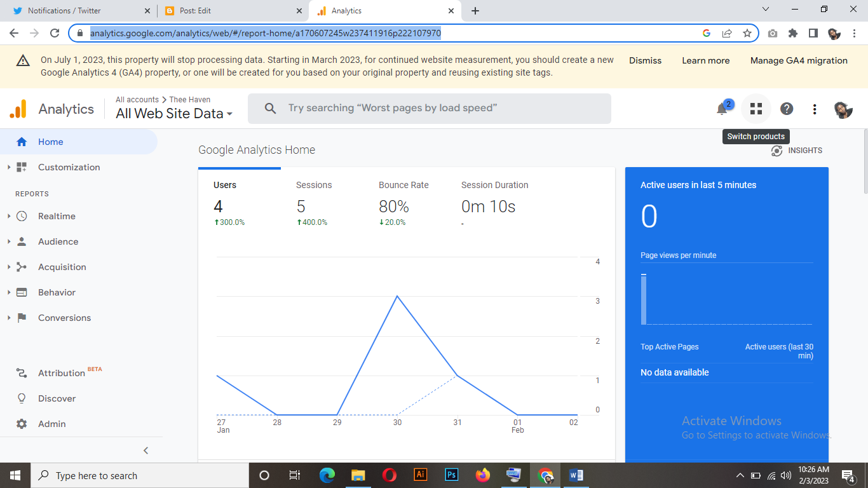Open Behavior reports
Screen dimensions: 868x488
pos(57,292)
